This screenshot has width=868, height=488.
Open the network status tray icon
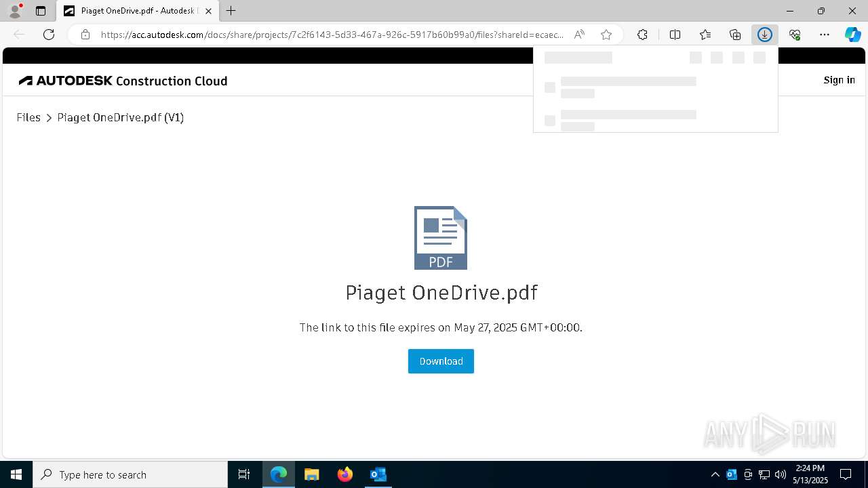click(764, 474)
